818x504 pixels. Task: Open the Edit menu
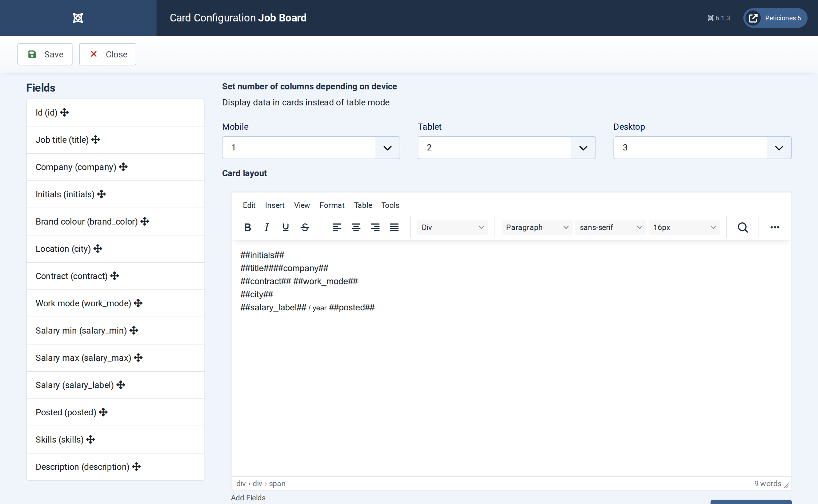[249, 205]
